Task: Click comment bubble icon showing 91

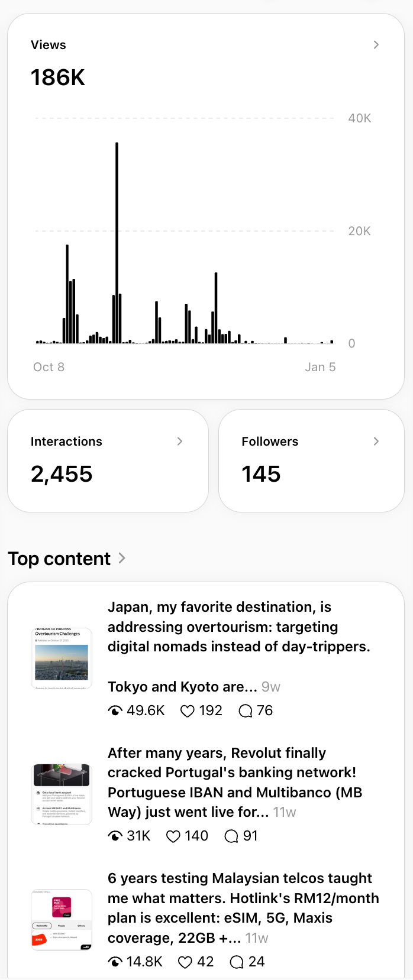Action: 231,836
